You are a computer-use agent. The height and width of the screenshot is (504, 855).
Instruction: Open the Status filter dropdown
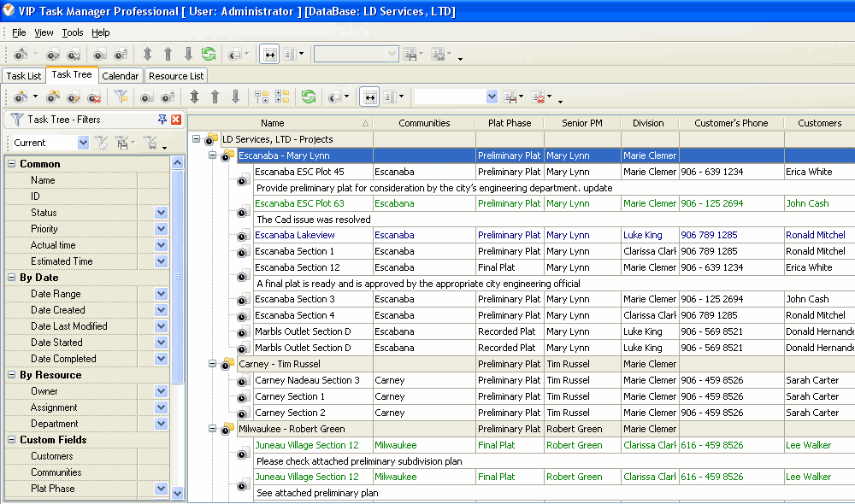161,213
